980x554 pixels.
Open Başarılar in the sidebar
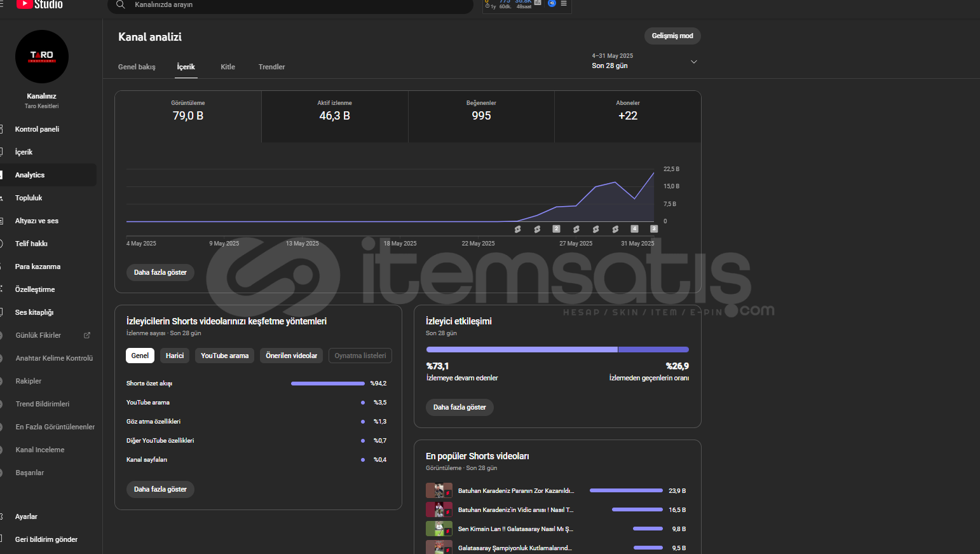[48, 473]
